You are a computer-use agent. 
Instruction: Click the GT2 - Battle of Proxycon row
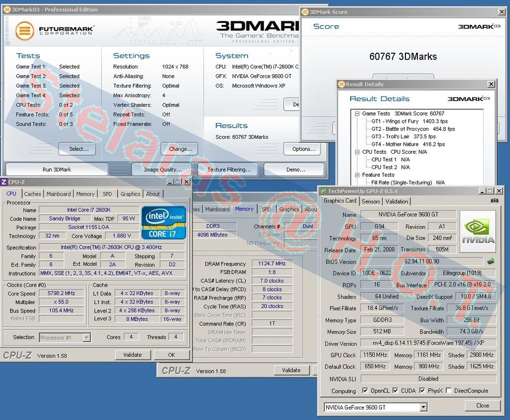[413, 129]
